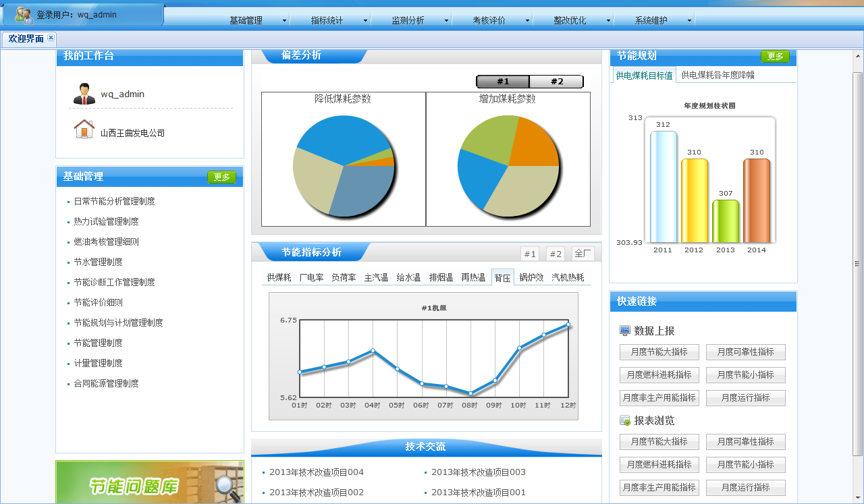
Task: Click the 节能问题库 magnifier banner
Action: click(149, 482)
